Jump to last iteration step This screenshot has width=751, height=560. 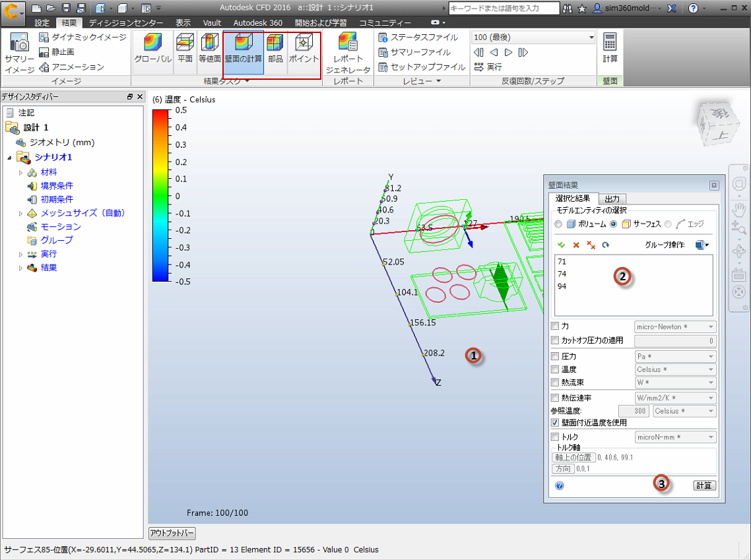click(x=523, y=52)
